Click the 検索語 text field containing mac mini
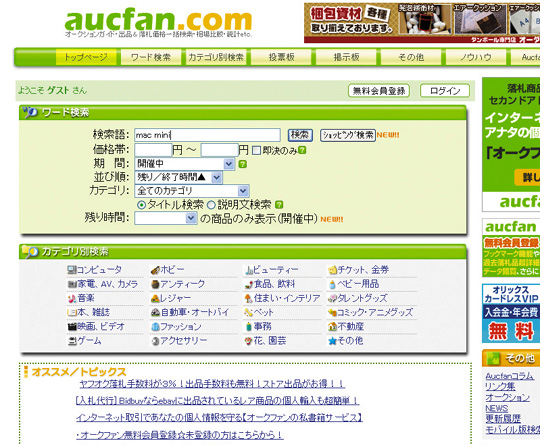 (207, 135)
